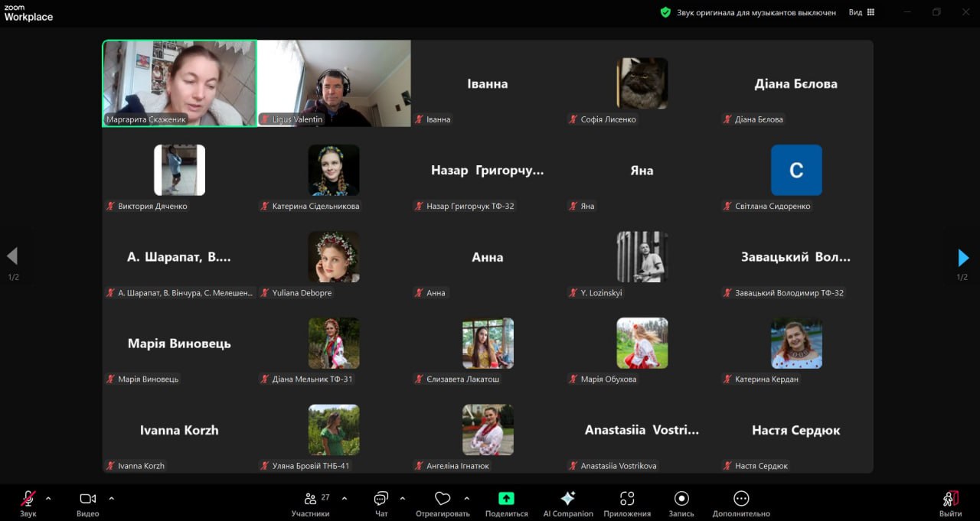Open AI Companion sparkle icon
This screenshot has height=521, width=980.
tap(567, 499)
